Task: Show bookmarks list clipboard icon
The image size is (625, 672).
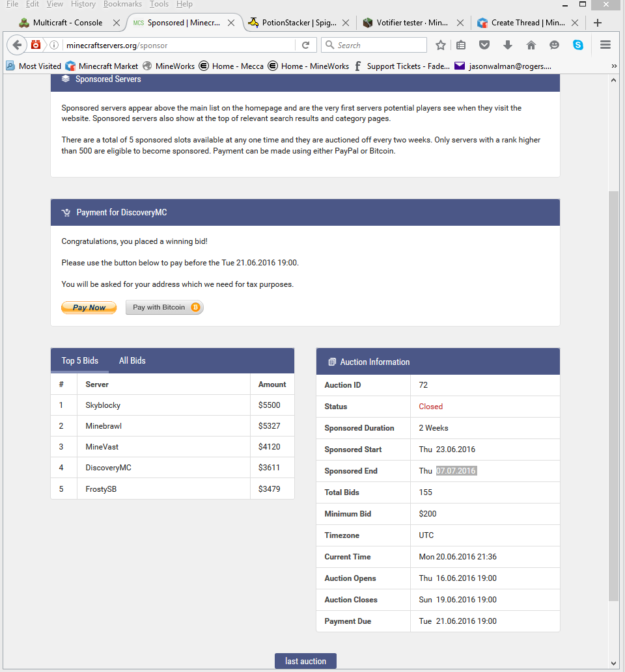Action: [x=461, y=45]
